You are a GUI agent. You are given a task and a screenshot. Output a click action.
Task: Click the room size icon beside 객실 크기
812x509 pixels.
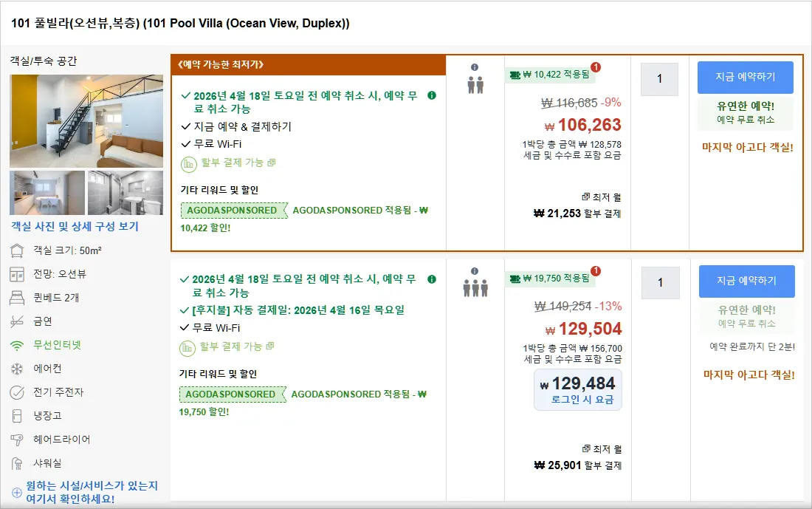tap(17, 251)
